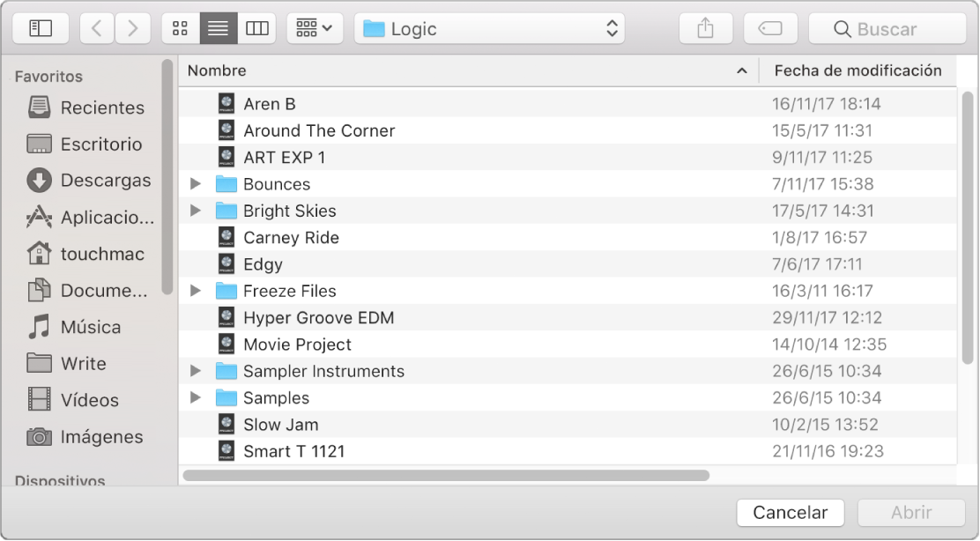Open the item grouping dropdown

(315, 28)
